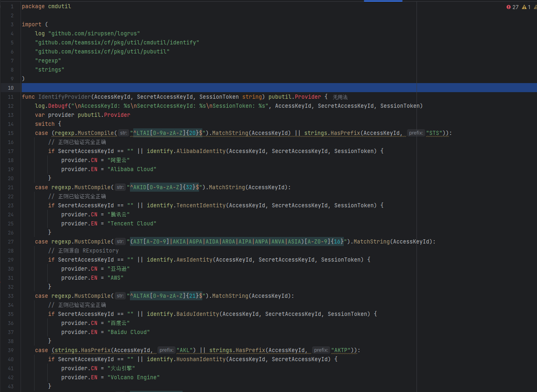Screen dimensions: 537x392
Task: Click the "str:" inlay hint before the ^AKID regex
Action: [x=120, y=187]
